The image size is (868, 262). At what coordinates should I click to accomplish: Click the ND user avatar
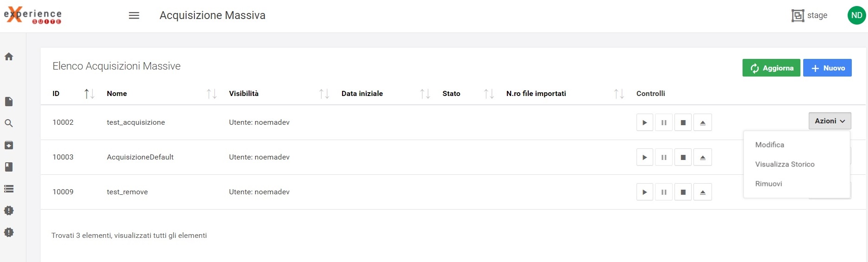[x=856, y=15]
